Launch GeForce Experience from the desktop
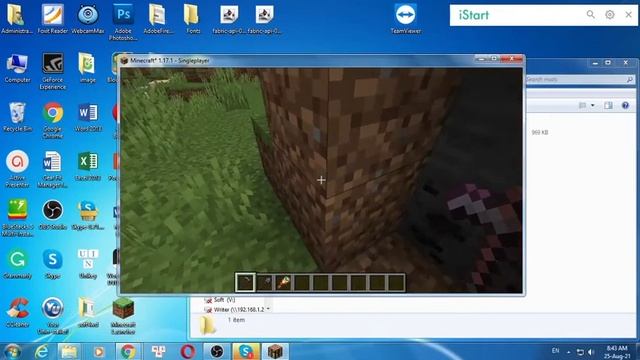 (x=53, y=71)
